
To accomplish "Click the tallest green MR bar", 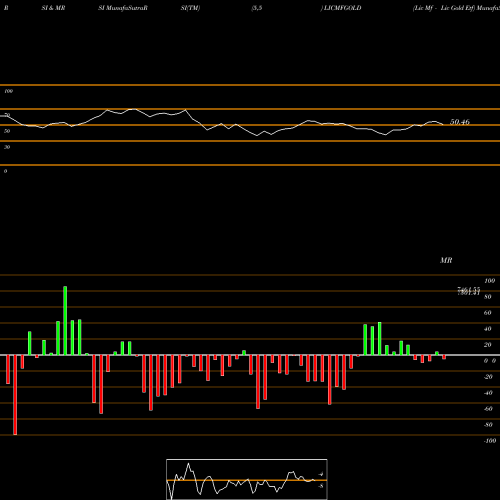I will pyautogui.click(x=65, y=321).
